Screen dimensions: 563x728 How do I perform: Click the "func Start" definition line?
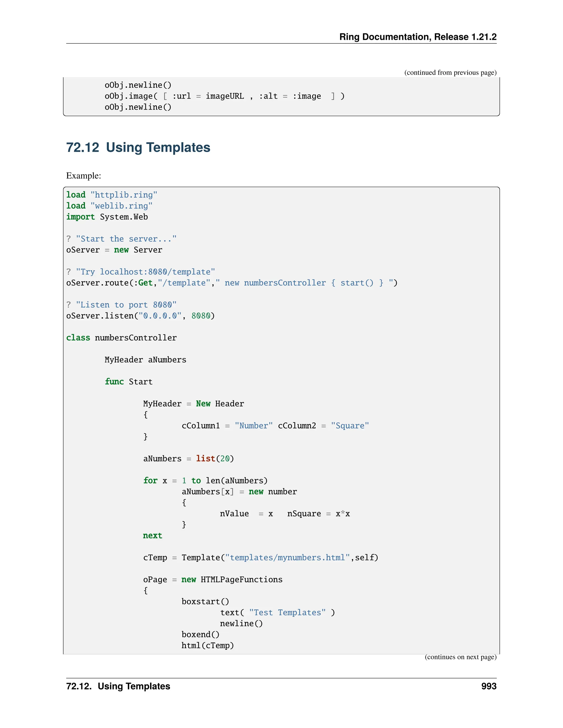pos(128,382)
